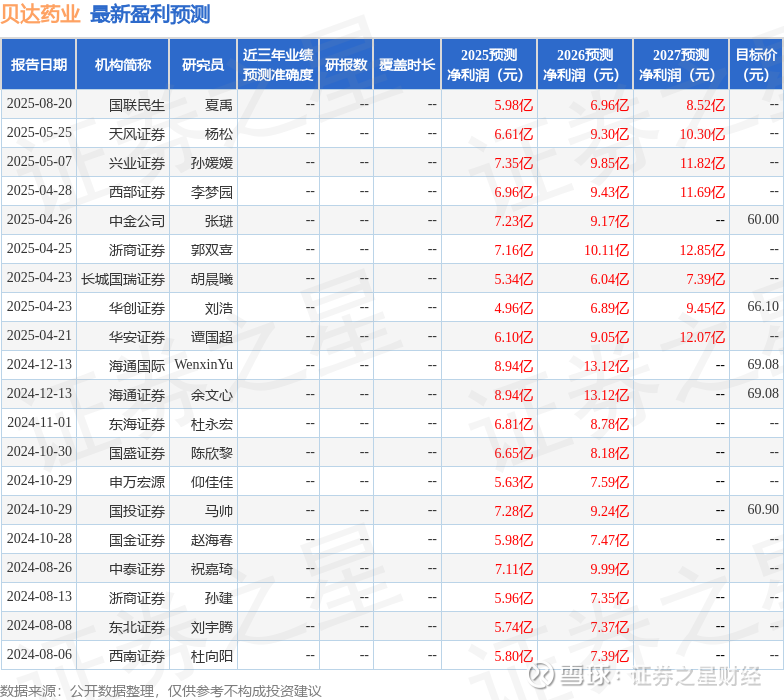The height and width of the screenshot is (700, 784).
Task: Click the 机构简称 column header
Action: click(122, 64)
